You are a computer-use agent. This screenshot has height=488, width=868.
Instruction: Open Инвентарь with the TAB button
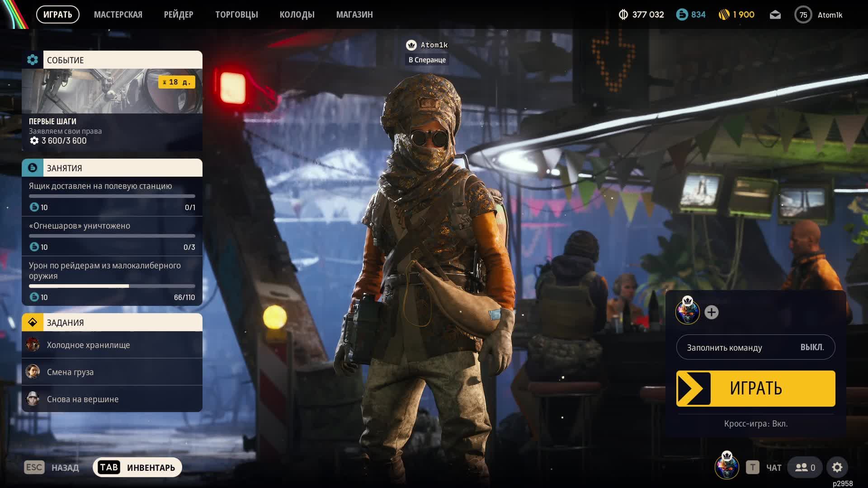[137, 467]
